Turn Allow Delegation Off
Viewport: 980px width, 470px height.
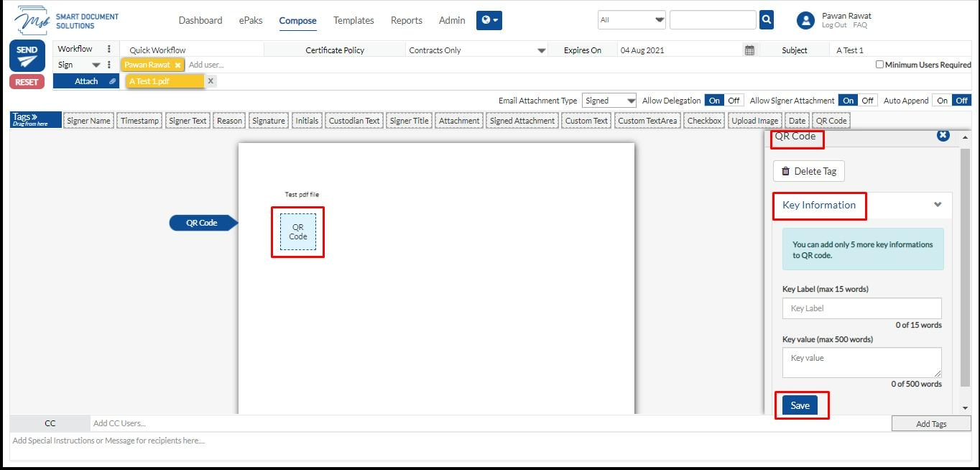734,101
